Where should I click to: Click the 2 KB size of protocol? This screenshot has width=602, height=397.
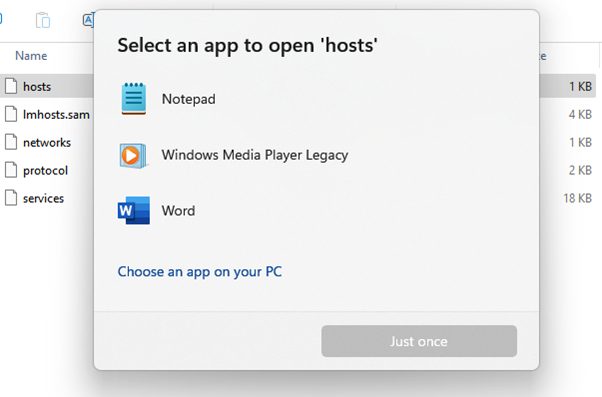point(580,170)
